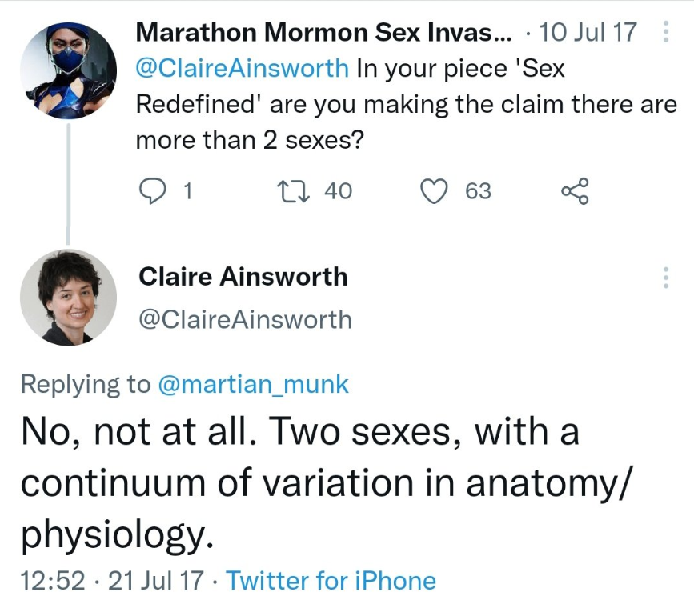The height and width of the screenshot is (616, 694).
Task: Select the grey @ClaireAinsworth handle under name
Action: [245, 319]
